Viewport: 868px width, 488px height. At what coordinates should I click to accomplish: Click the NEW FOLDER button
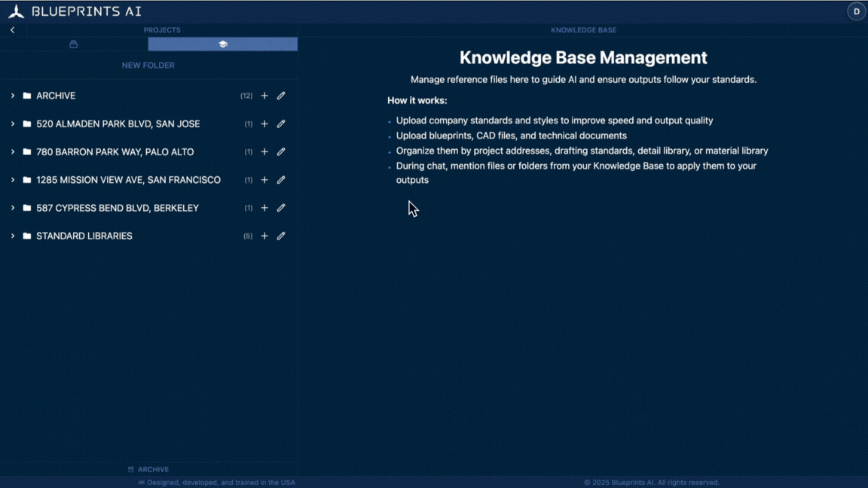[x=148, y=66]
